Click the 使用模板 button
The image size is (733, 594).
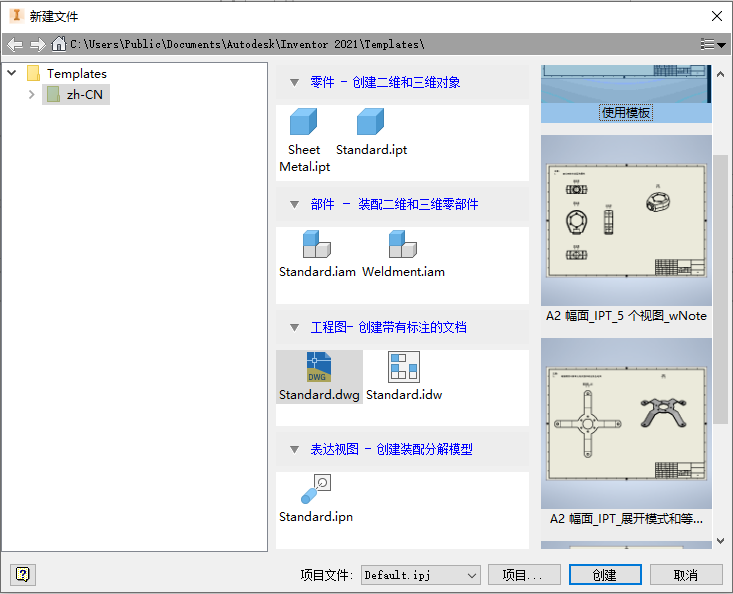click(626, 113)
